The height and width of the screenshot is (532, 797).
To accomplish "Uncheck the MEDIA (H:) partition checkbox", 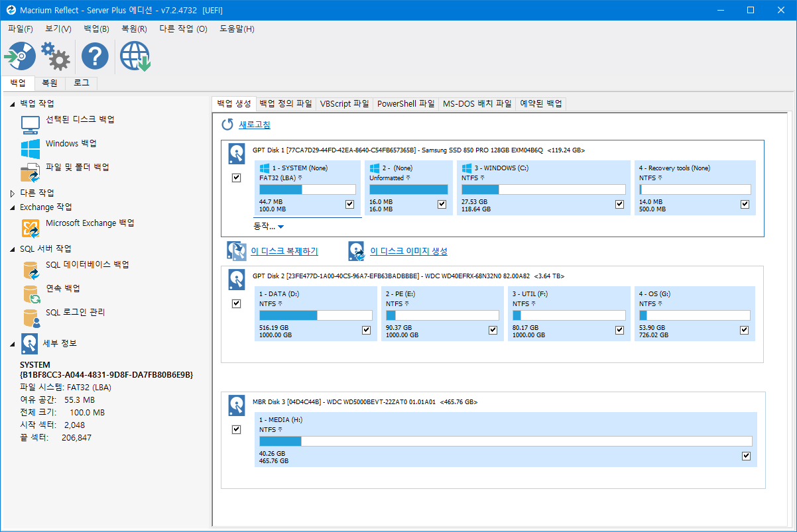I will pos(747,456).
